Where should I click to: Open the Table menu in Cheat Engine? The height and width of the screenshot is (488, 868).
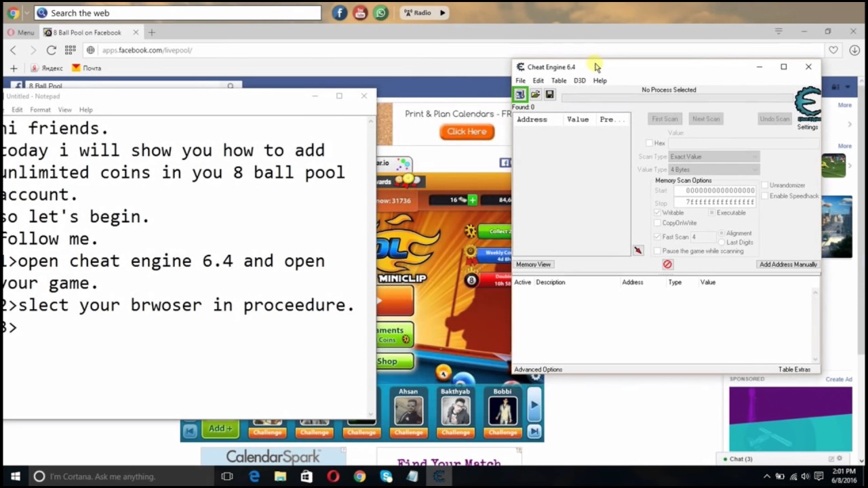coord(559,81)
